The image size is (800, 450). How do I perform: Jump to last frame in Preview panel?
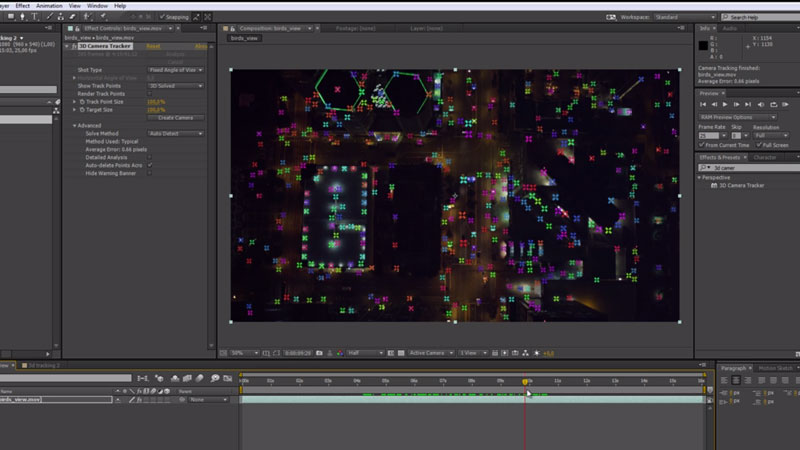tap(748, 104)
